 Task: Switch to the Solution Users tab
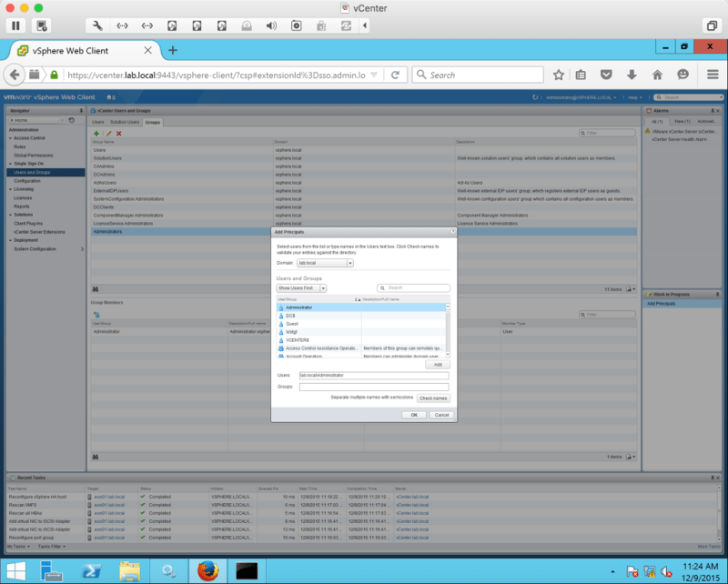pos(126,121)
